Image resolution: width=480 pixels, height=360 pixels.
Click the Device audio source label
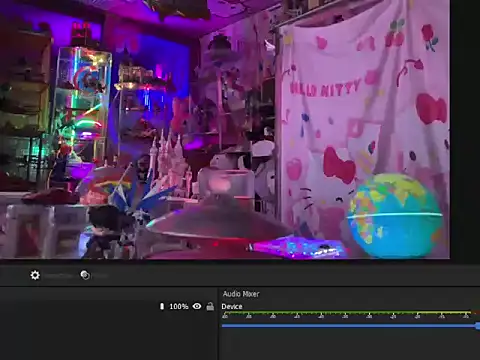coord(232,307)
